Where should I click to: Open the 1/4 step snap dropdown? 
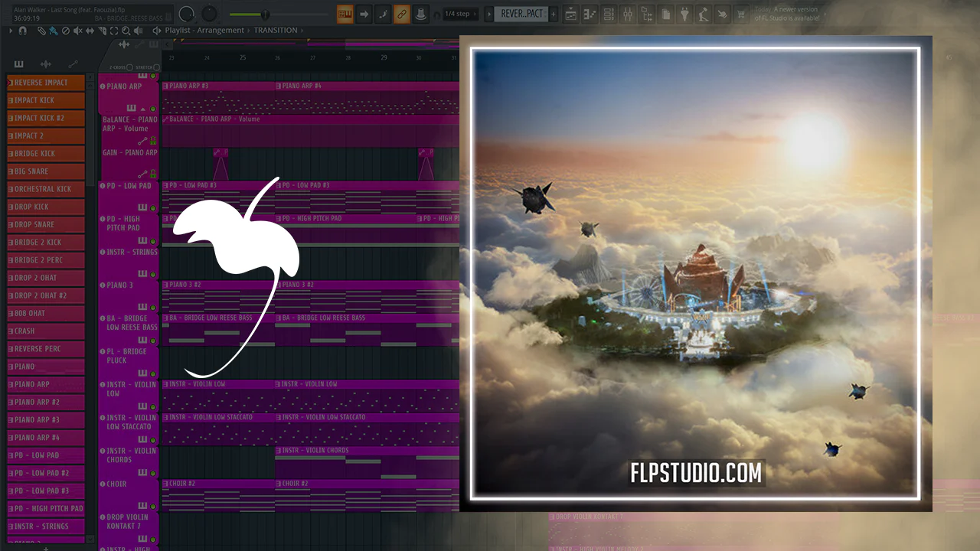[462, 14]
